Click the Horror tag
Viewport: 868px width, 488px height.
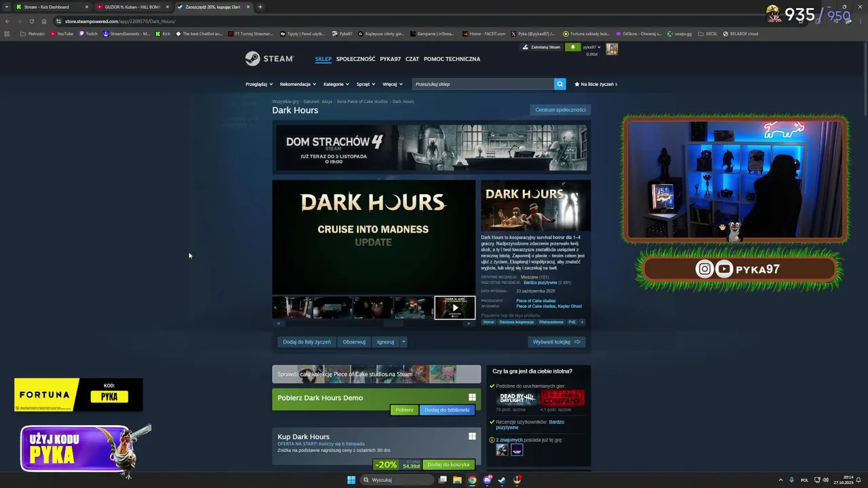(x=488, y=322)
